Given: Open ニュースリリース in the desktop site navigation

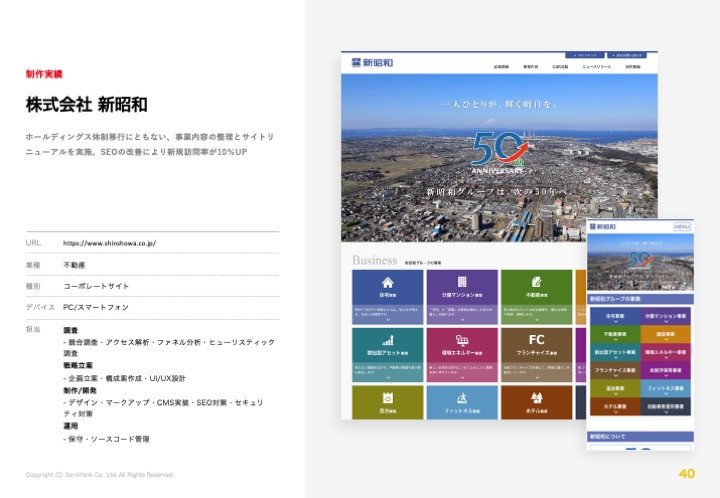Looking at the screenshot, I should [596, 67].
